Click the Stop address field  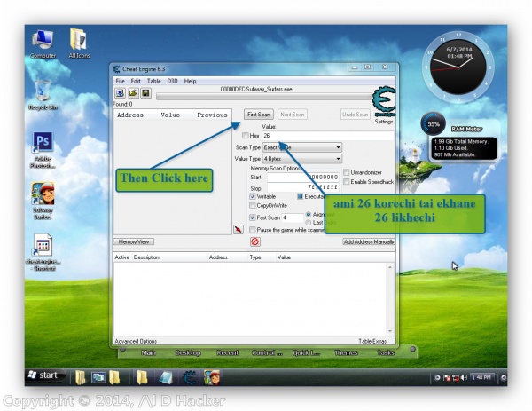coord(303,187)
